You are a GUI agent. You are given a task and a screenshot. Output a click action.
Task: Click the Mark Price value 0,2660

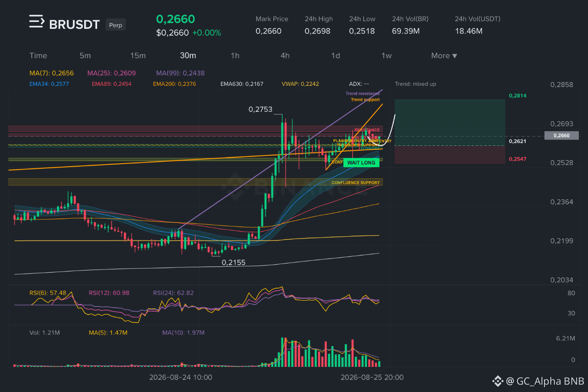click(268, 31)
